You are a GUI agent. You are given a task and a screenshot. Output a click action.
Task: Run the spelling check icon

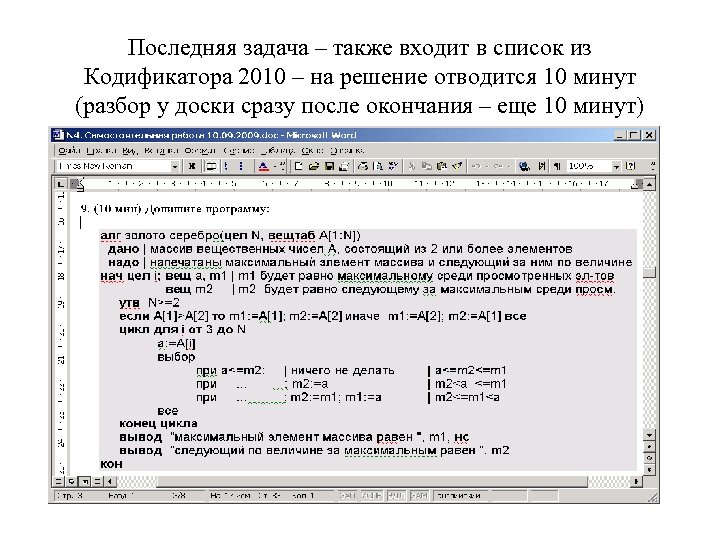tap(394, 166)
